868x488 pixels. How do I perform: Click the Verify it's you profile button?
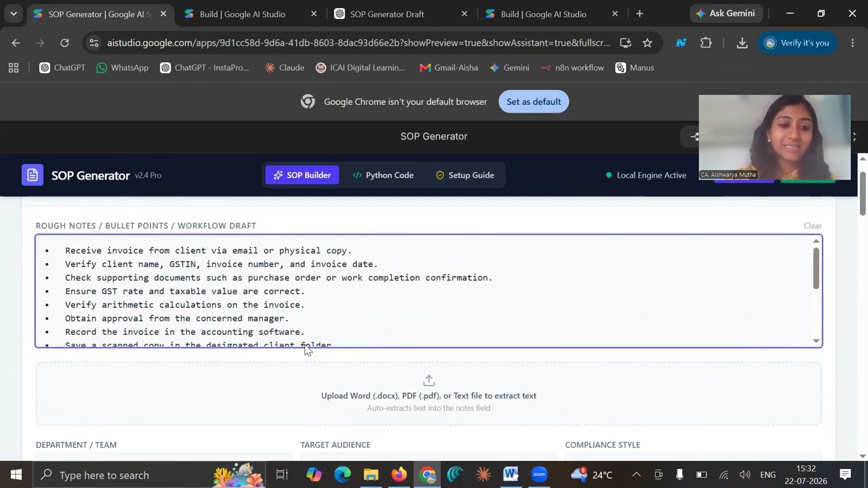tap(797, 43)
